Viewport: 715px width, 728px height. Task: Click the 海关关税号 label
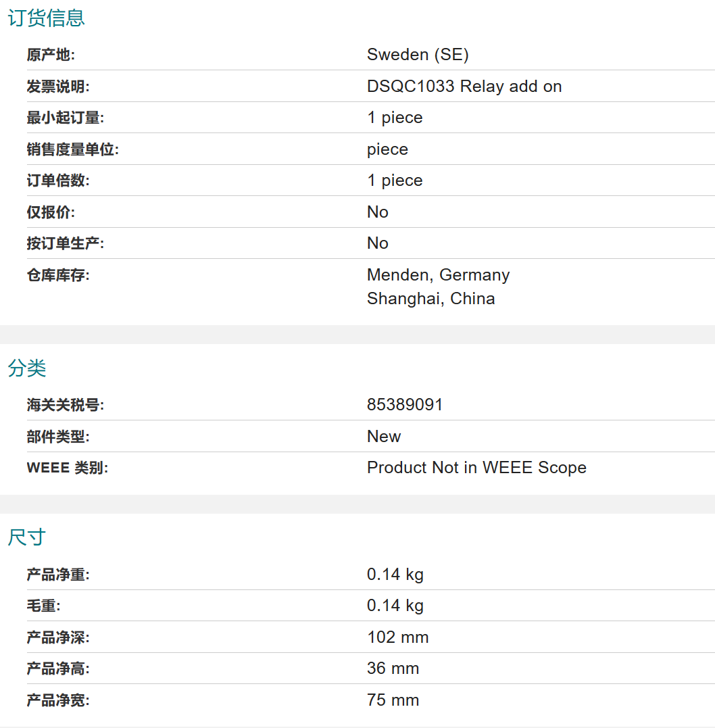(66, 405)
